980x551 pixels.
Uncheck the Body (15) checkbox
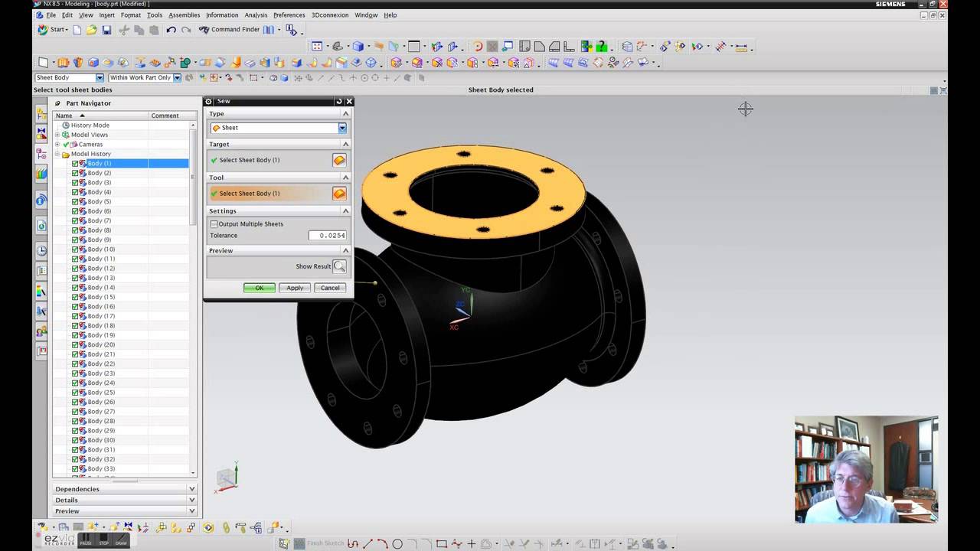(75, 297)
